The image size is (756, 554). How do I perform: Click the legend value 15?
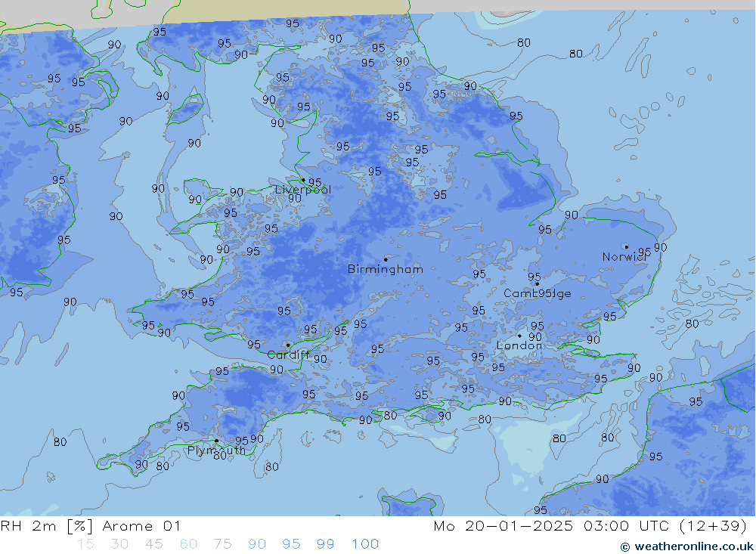point(85,544)
